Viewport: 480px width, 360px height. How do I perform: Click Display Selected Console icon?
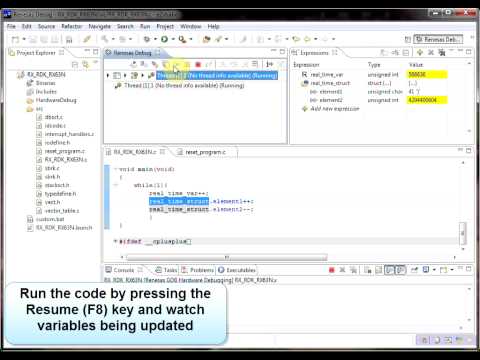click(426, 270)
